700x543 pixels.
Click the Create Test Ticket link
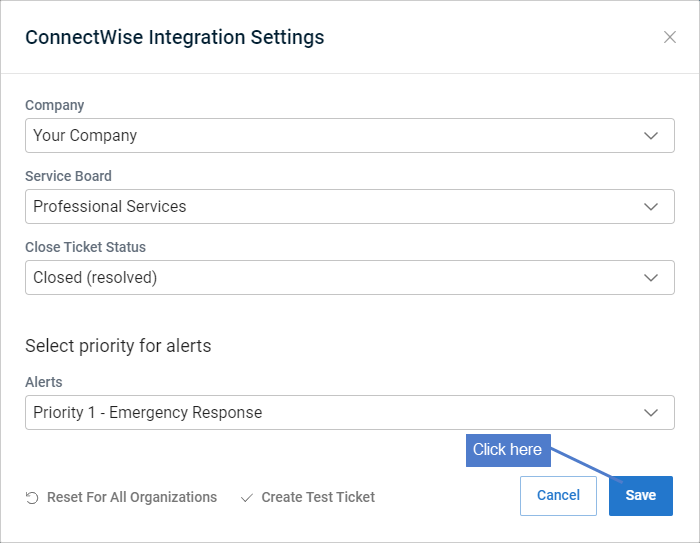click(x=318, y=497)
